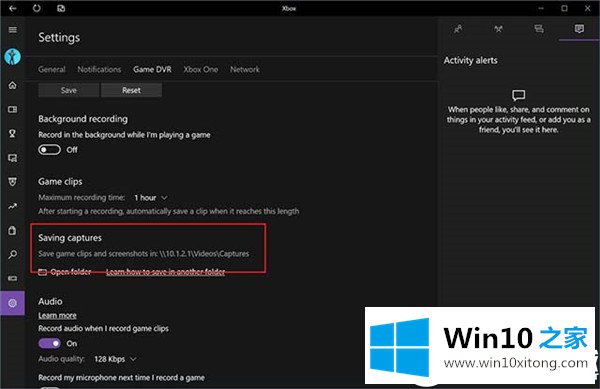Click the refresh icon in title bar
The height and width of the screenshot is (389, 600).
pos(37,8)
